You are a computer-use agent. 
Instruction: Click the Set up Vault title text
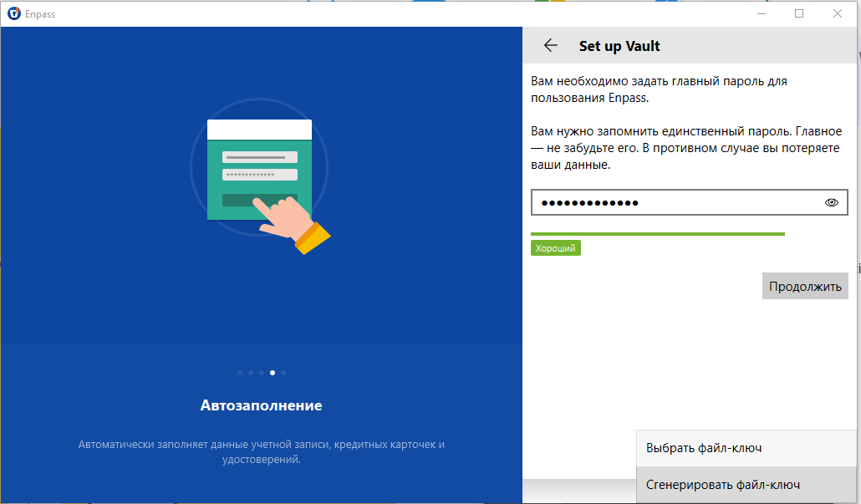(x=619, y=46)
